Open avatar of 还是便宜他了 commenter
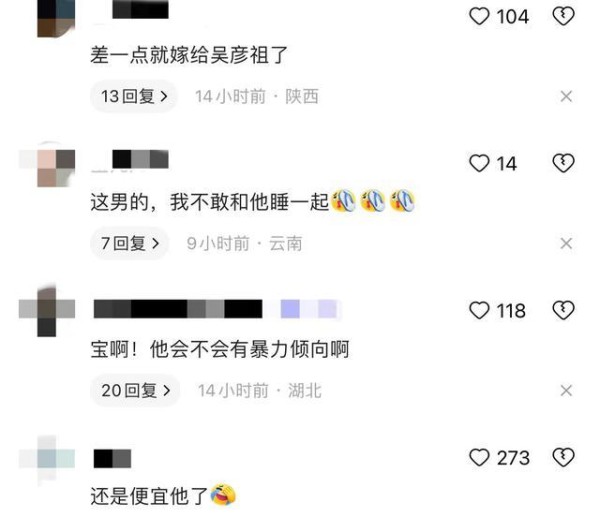This screenshot has height=517, width=600. pyautogui.click(x=47, y=458)
